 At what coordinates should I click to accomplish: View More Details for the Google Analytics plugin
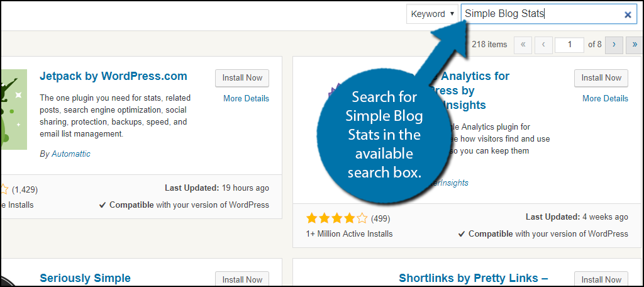[605, 98]
